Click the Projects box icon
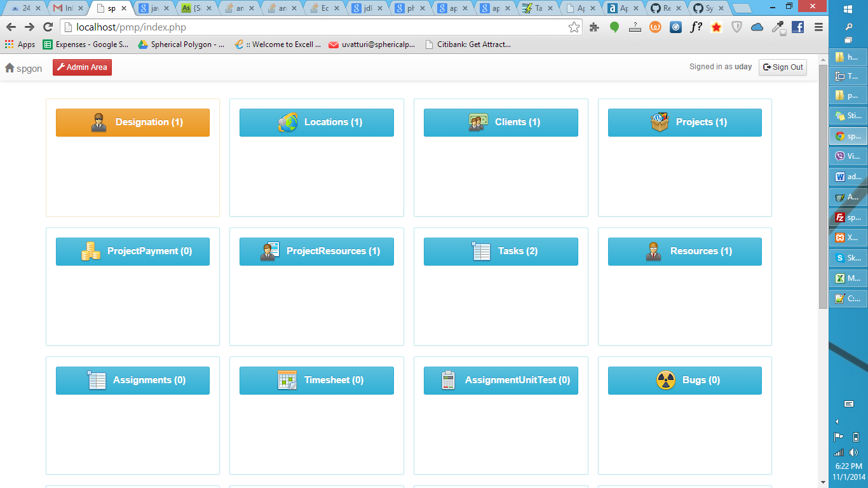The height and width of the screenshot is (488, 868). pos(660,122)
